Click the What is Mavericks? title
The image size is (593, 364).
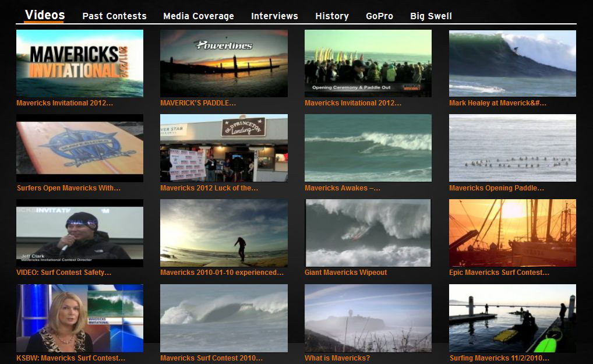(337, 358)
